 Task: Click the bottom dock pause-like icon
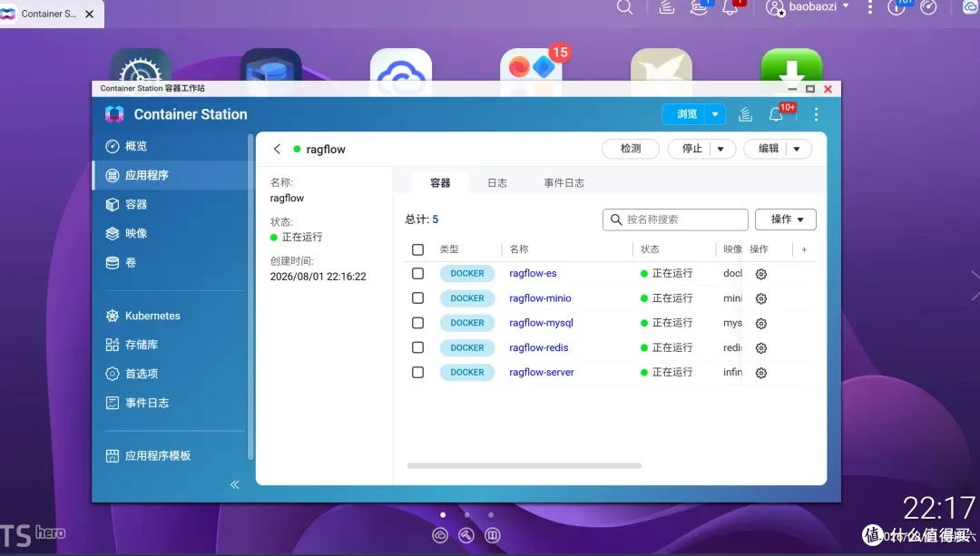tap(493, 535)
